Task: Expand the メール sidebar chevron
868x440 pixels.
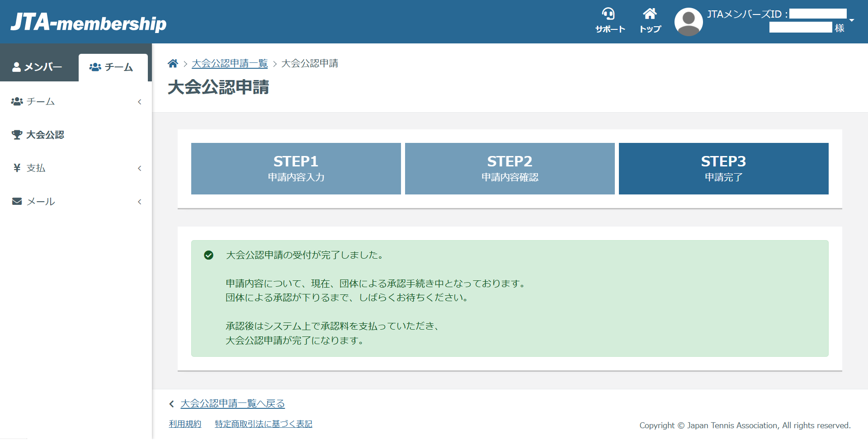Action: (x=140, y=202)
